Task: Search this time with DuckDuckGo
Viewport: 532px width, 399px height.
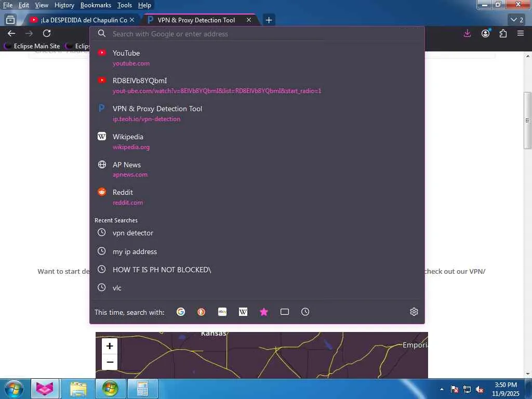Action: [x=201, y=312]
